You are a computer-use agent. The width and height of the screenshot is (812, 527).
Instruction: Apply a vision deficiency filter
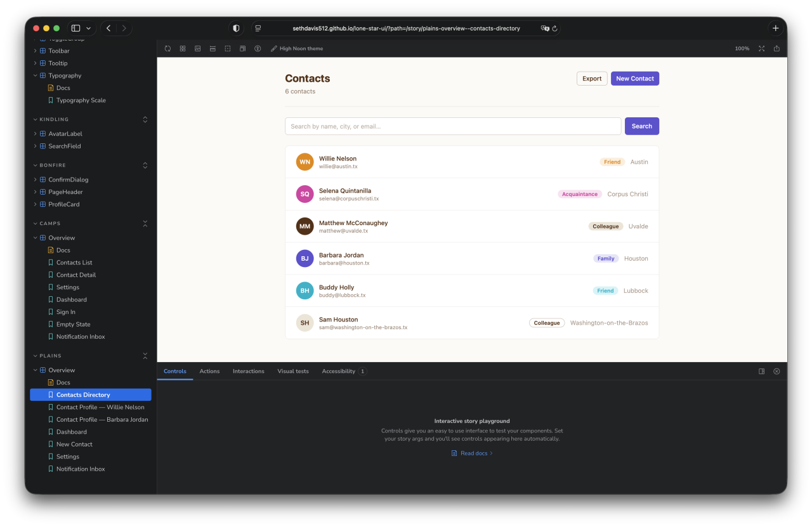click(258, 48)
